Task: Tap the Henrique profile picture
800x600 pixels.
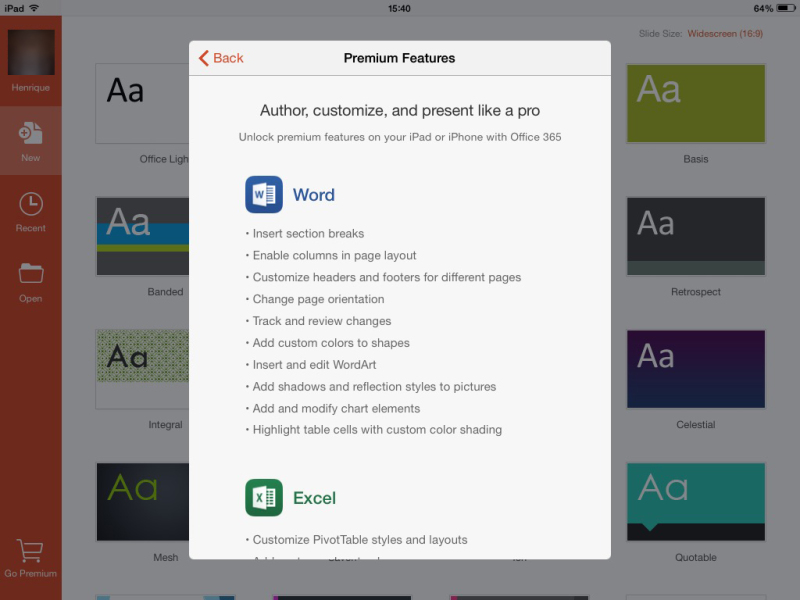Action: [31, 53]
